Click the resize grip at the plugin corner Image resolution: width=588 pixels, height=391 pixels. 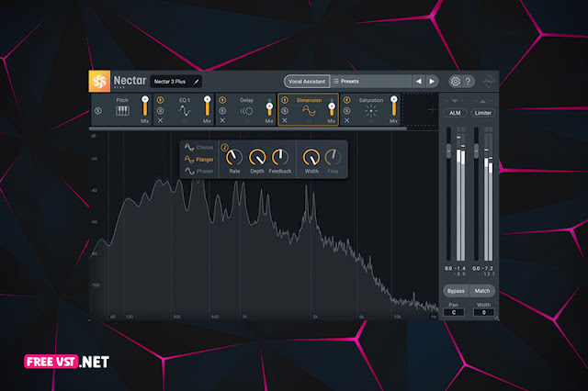[496, 318]
